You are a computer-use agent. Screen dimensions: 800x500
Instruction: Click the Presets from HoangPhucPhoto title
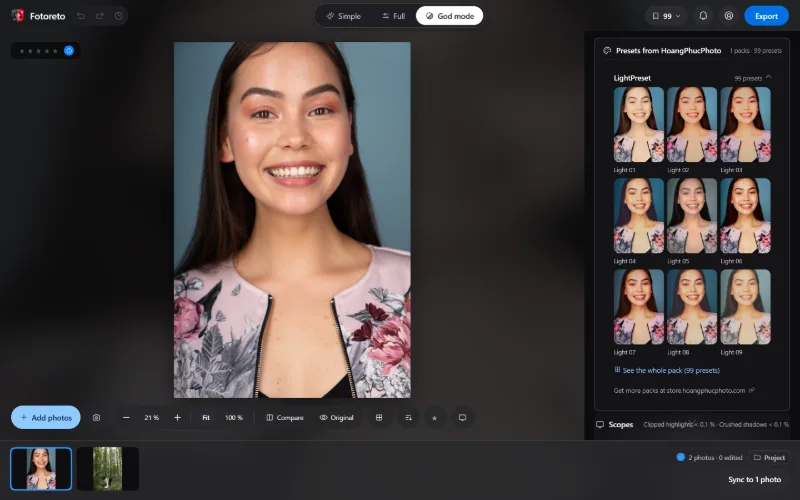[x=668, y=51]
